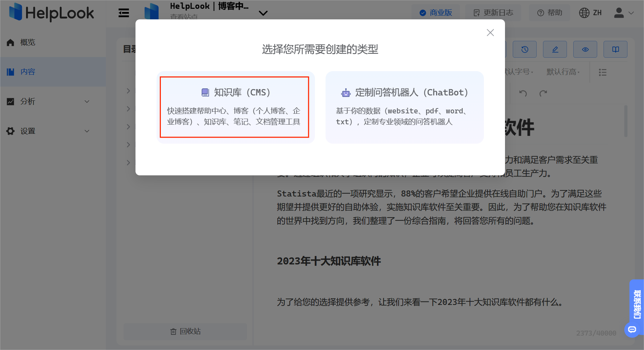The height and width of the screenshot is (350, 644).
Task: Open the site switcher dropdown chevron
Action: [x=263, y=13]
